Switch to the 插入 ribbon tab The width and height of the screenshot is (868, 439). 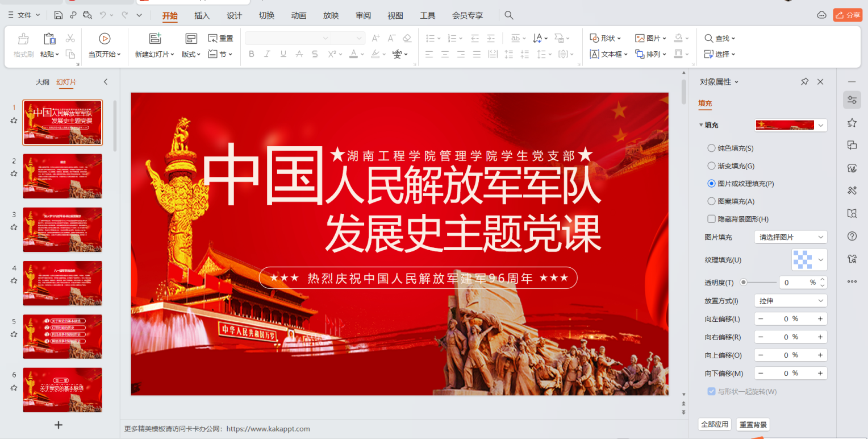(x=202, y=15)
